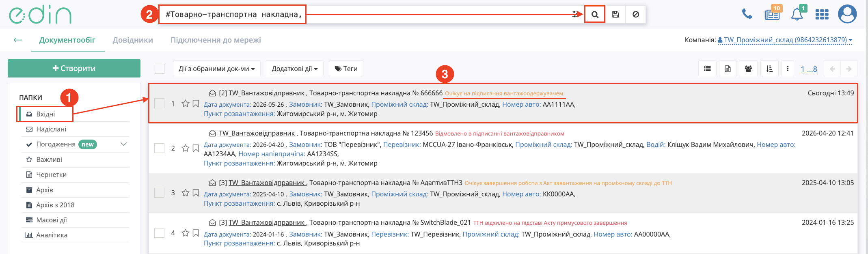Click the 'new' badge beside Погодження
The width and height of the screenshot is (868, 254).
pos(88,144)
